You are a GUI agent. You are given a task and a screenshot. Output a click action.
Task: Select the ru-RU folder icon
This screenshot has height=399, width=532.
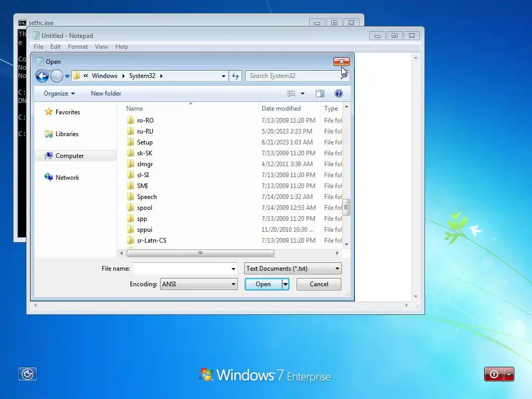tap(130, 131)
